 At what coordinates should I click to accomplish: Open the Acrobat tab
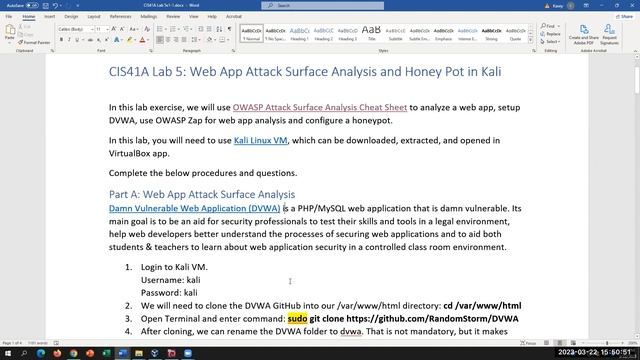pyautogui.click(x=234, y=17)
